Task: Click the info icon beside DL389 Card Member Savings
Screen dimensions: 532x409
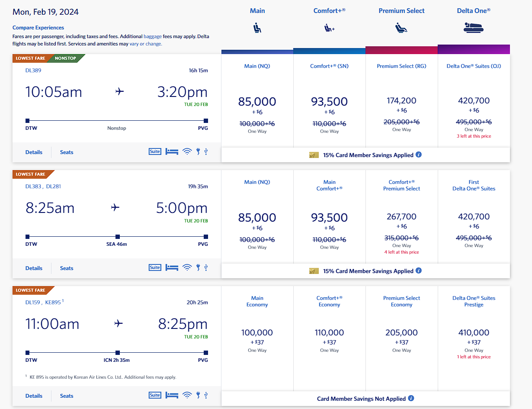Action: 419,155
